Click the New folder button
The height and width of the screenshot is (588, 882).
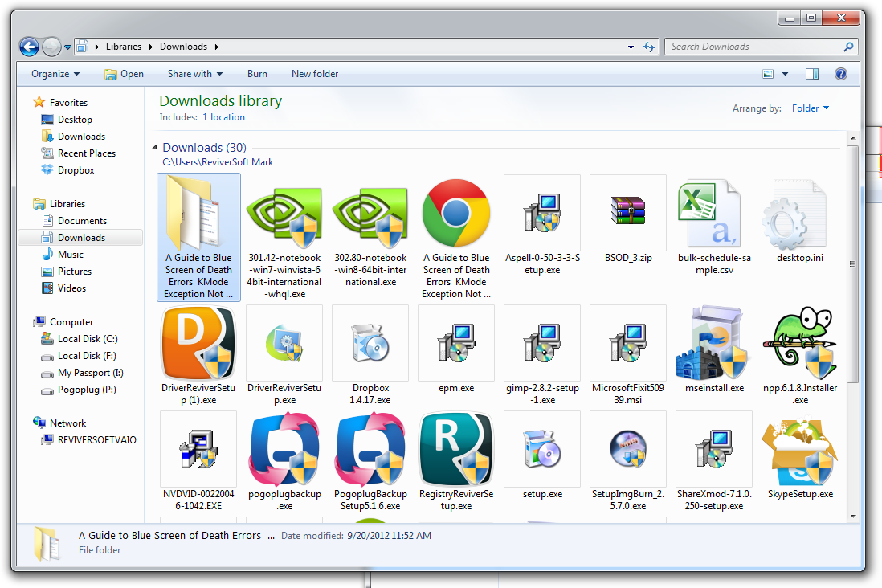(x=315, y=74)
